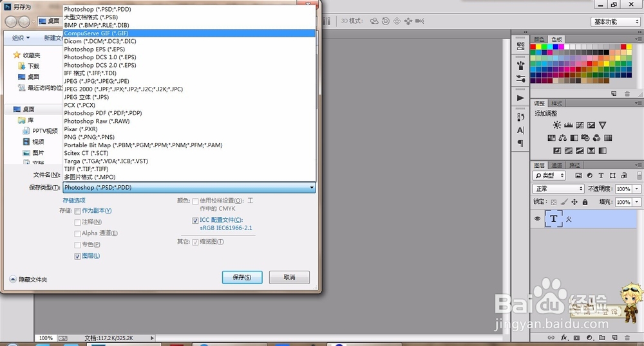Switch to the 颜色 (Color) tab
The height and width of the screenshot is (346, 644).
[539, 39]
